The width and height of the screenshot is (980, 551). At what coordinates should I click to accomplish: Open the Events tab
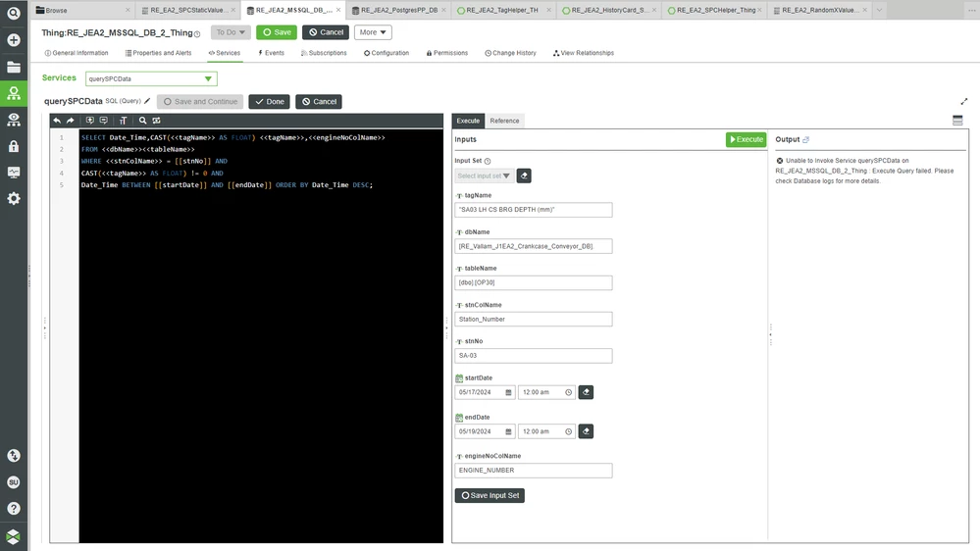[x=271, y=53]
